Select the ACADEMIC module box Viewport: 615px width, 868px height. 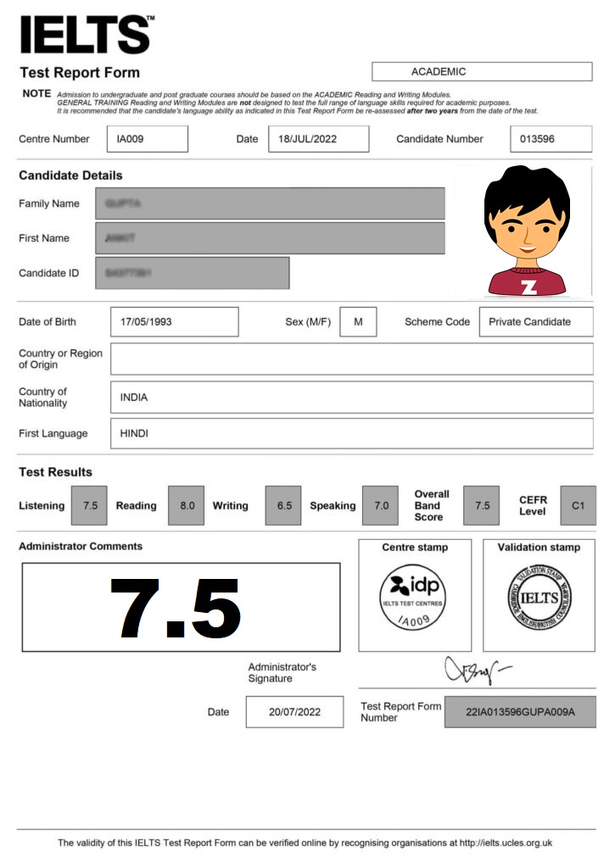(481, 71)
